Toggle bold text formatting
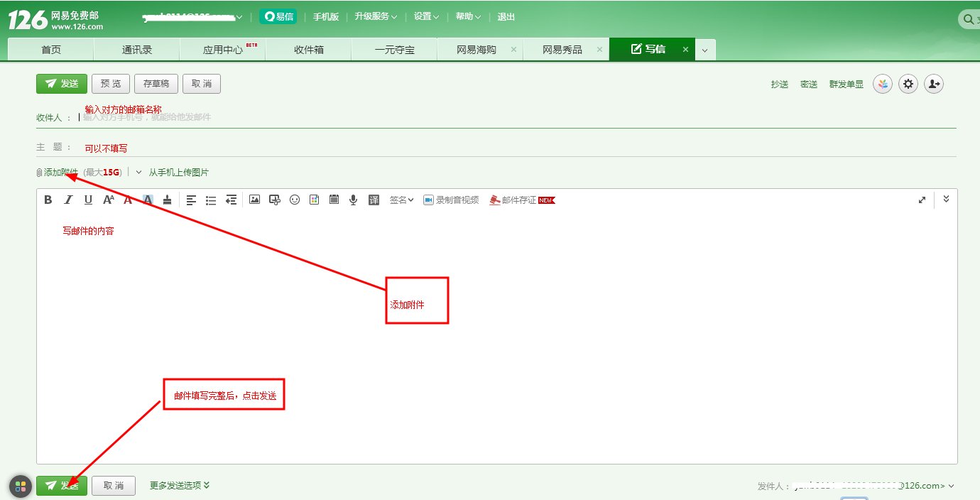 [48, 200]
